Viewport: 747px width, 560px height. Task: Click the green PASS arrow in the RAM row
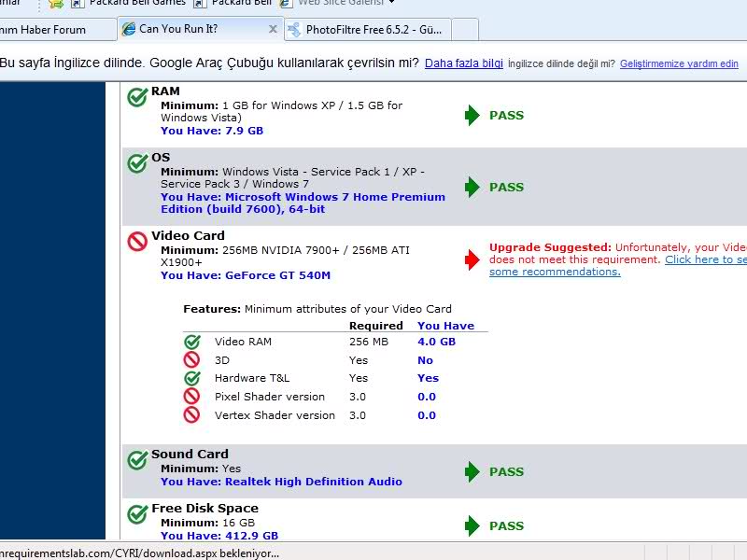472,116
